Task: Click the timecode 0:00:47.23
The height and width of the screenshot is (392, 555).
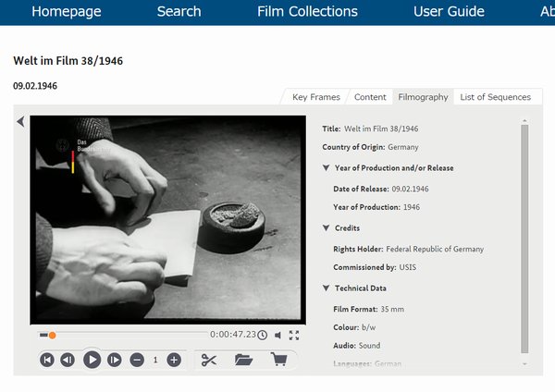Action: [x=233, y=335]
